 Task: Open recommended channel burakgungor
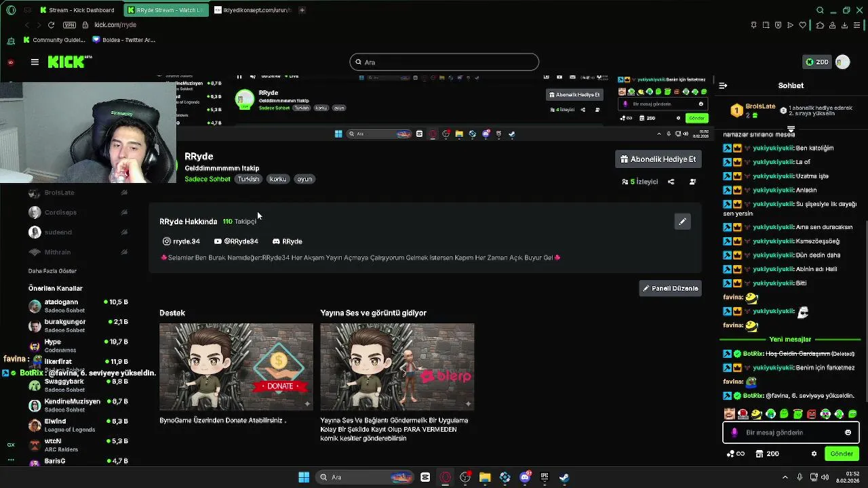coord(78,326)
